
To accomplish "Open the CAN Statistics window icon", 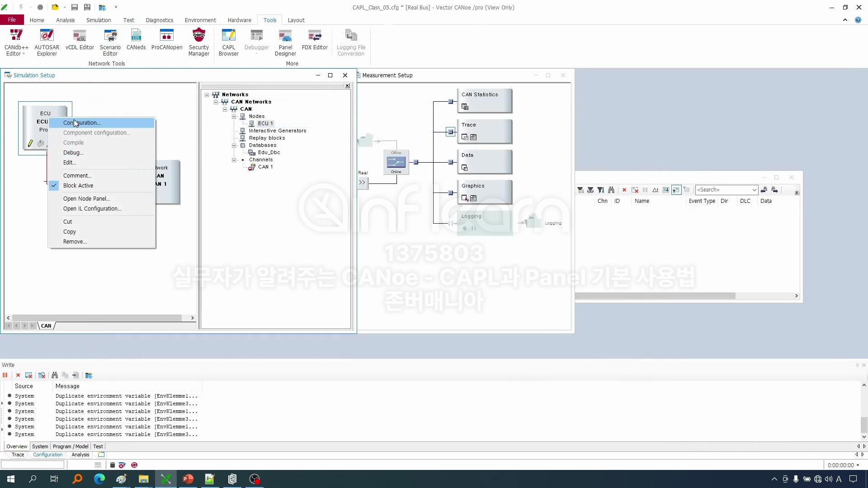I will 465,107.
